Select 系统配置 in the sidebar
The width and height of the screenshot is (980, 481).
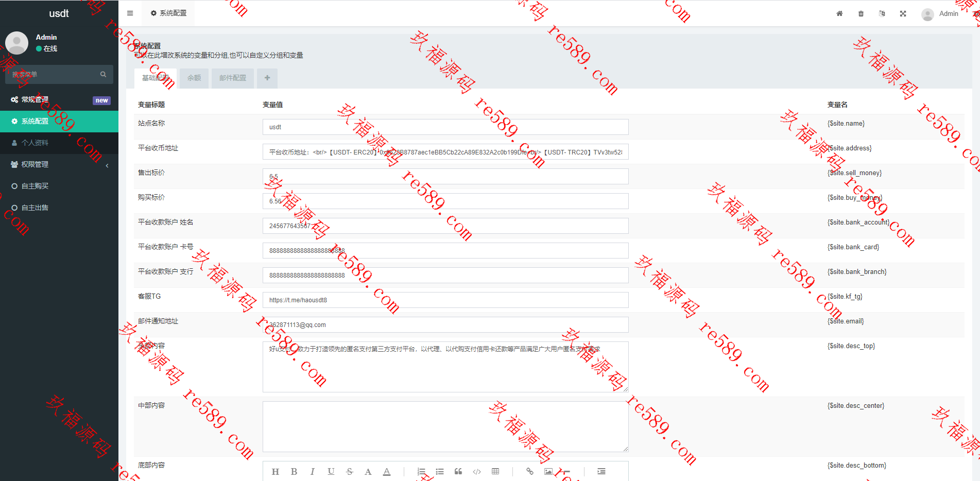click(x=59, y=121)
